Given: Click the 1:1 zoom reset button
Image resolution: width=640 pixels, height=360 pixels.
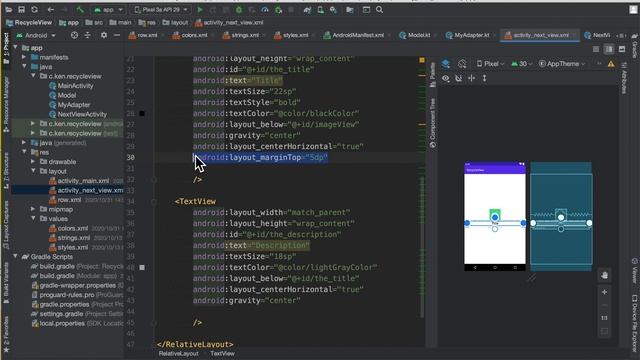Looking at the screenshot, I should pyautogui.click(x=604, y=318).
